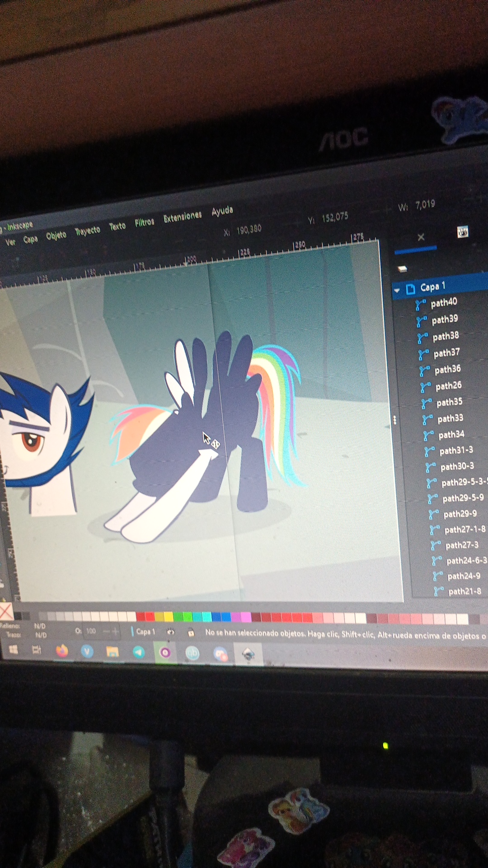Open the Capa menu in menu bar
Screen dimensions: 488x868
coord(30,239)
